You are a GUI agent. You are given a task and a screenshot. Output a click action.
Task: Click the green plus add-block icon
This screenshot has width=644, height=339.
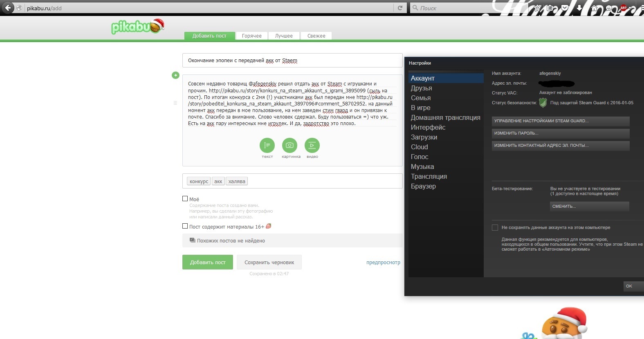click(x=175, y=75)
